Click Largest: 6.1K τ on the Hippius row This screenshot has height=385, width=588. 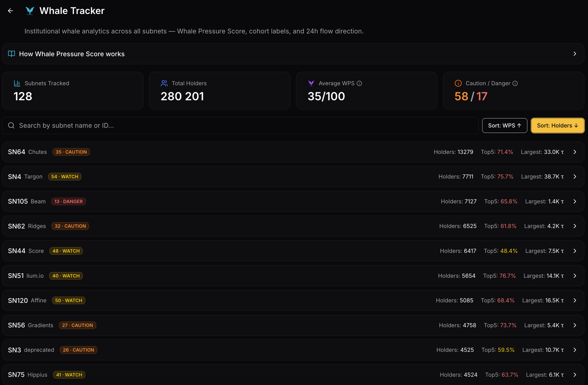tap(545, 375)
